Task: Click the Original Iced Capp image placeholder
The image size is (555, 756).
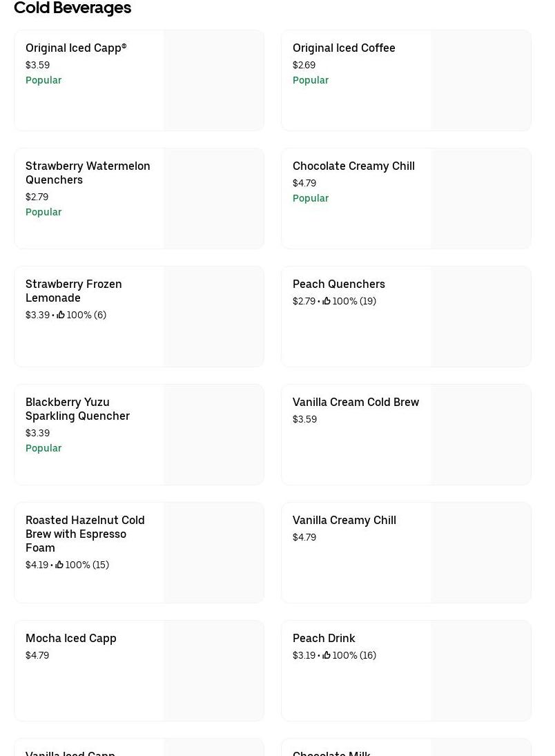Action: 214,81
